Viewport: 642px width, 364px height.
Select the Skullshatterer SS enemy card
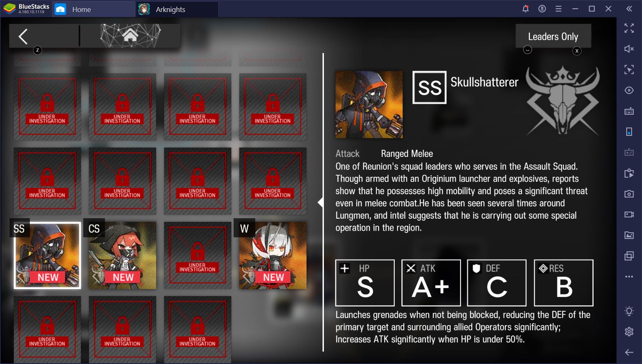point(47,255)
